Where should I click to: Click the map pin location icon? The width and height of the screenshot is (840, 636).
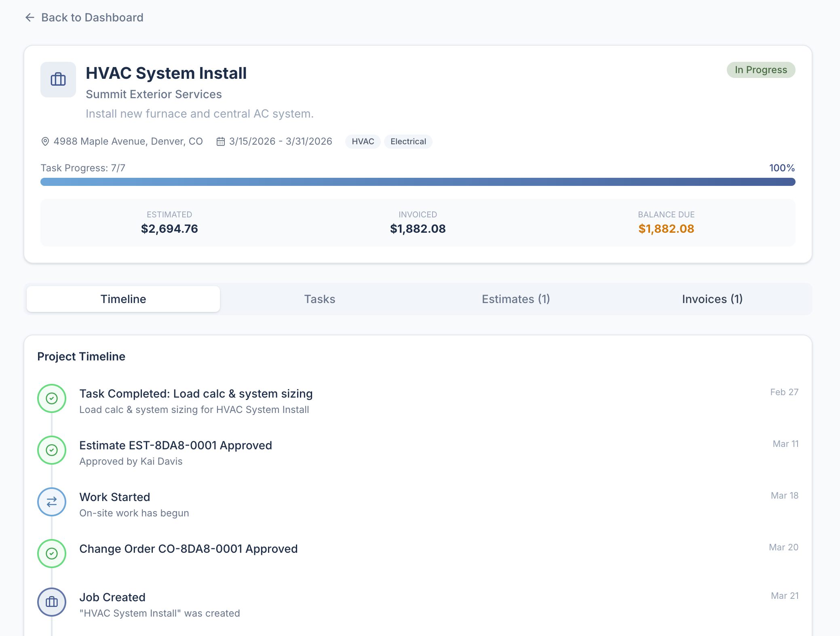click(45, 141)
